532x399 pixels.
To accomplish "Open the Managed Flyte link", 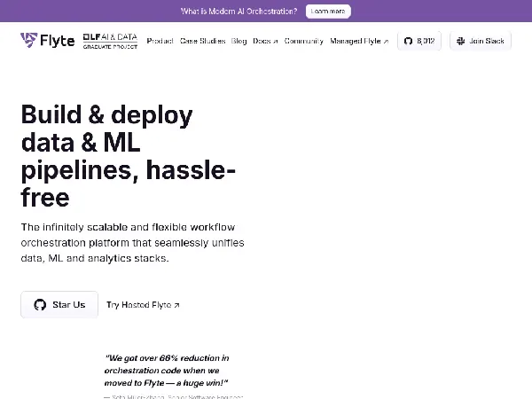I will click(359, 41).
